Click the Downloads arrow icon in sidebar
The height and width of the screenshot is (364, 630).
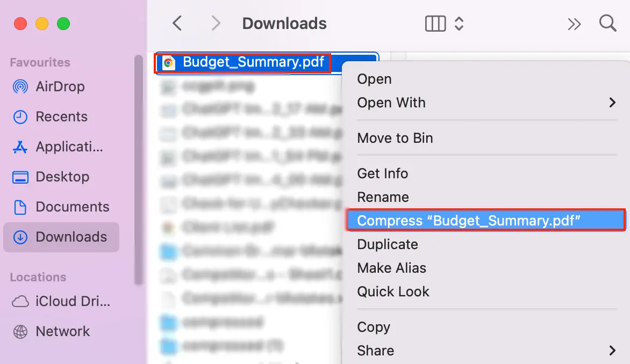20,237
